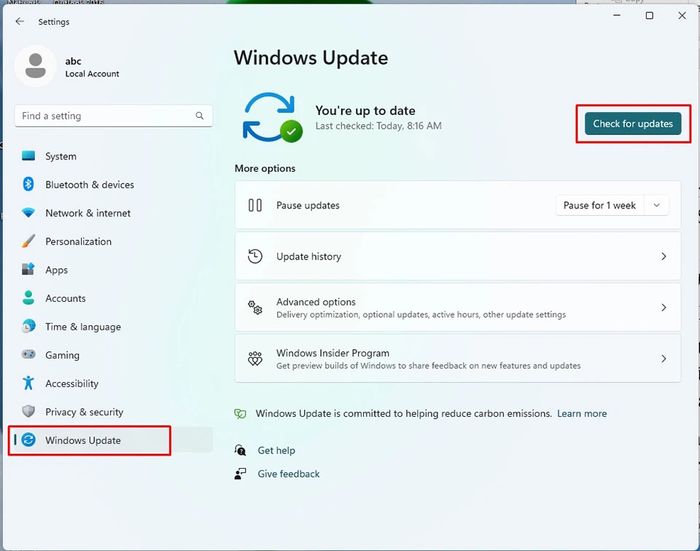
Task: Expand Update history chevron
Action: pyautogui.click(x=664, y=256)
